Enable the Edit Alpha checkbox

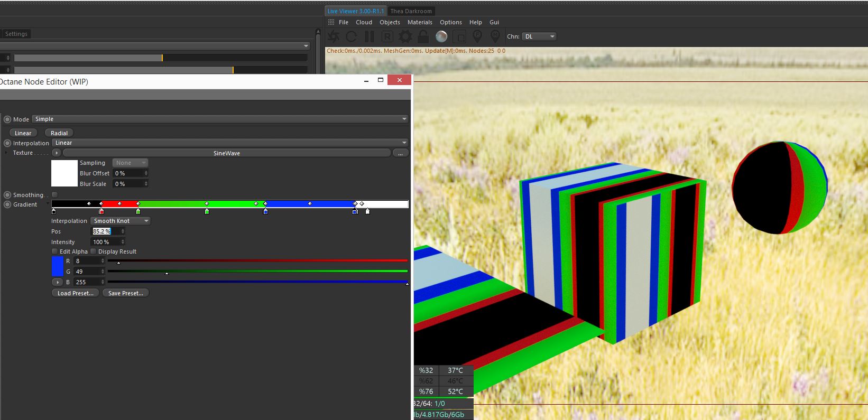tap(54, 251)
